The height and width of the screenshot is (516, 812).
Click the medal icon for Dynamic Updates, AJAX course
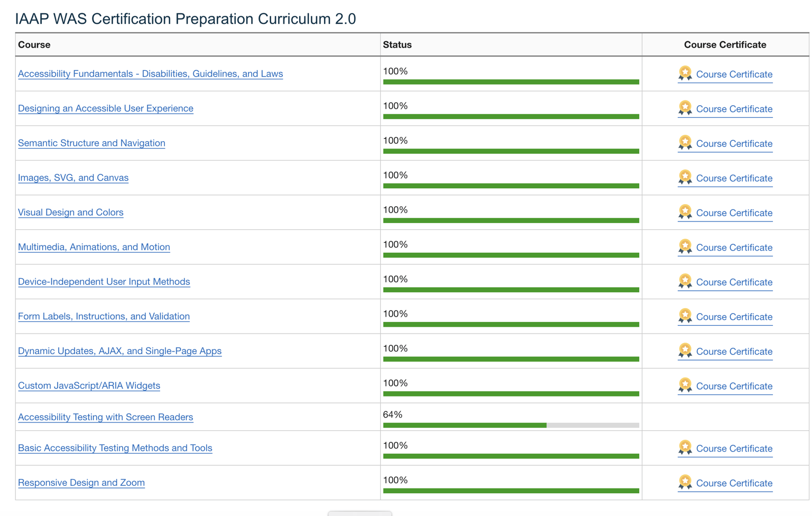685,351
